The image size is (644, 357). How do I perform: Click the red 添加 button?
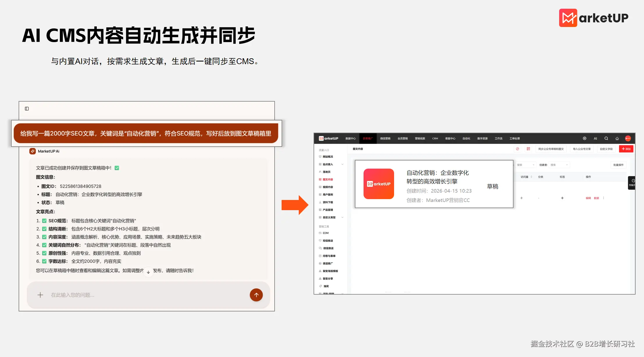click(626, 149)
